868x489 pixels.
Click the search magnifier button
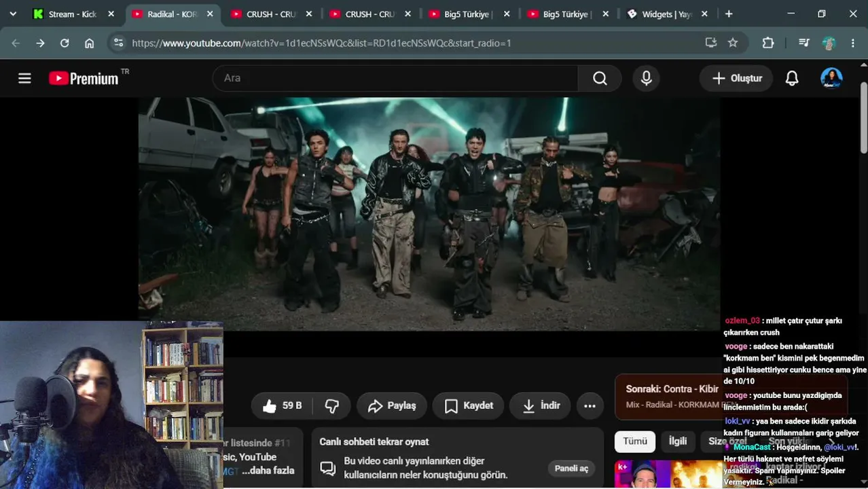pyautogui.click(x=600, y=78)
